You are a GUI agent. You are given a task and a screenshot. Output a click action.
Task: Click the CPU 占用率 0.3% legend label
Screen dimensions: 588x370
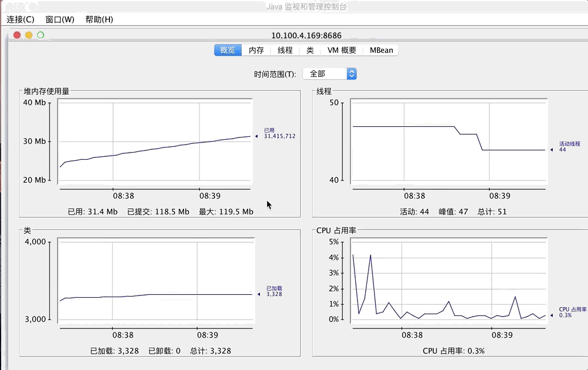click(573, 312)
